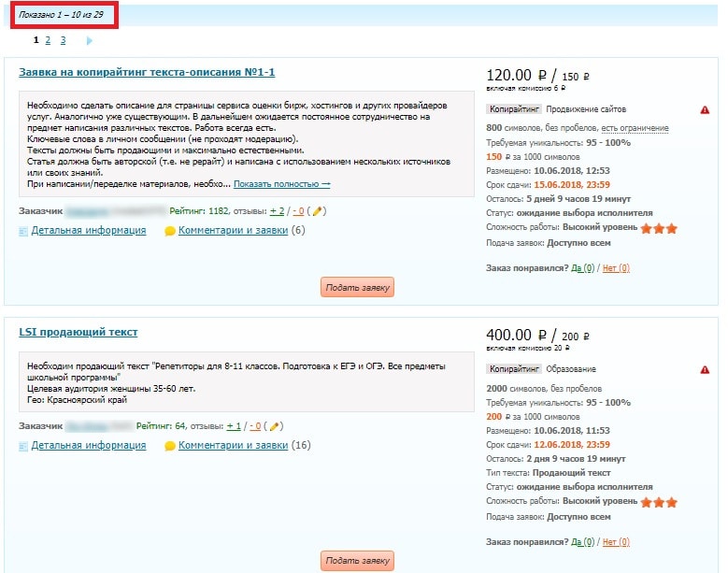The height and width of the screenshot is (573, 728).
Task: Click 'есть ограничение' note on the first order
Action: click(x=635, y=128)
